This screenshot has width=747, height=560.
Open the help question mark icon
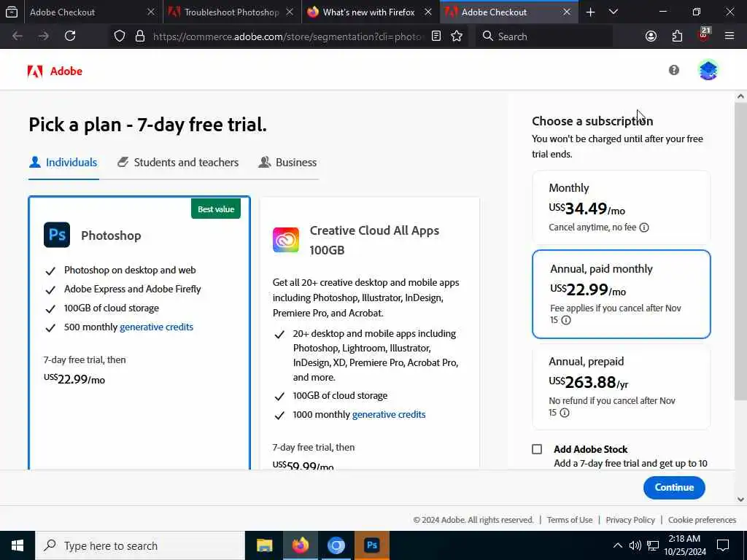coord(673,70)
